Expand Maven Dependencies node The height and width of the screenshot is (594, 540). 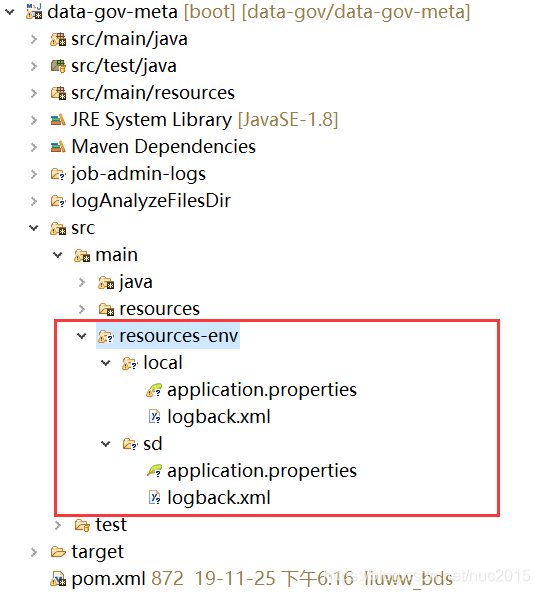[x=34, y=147]
